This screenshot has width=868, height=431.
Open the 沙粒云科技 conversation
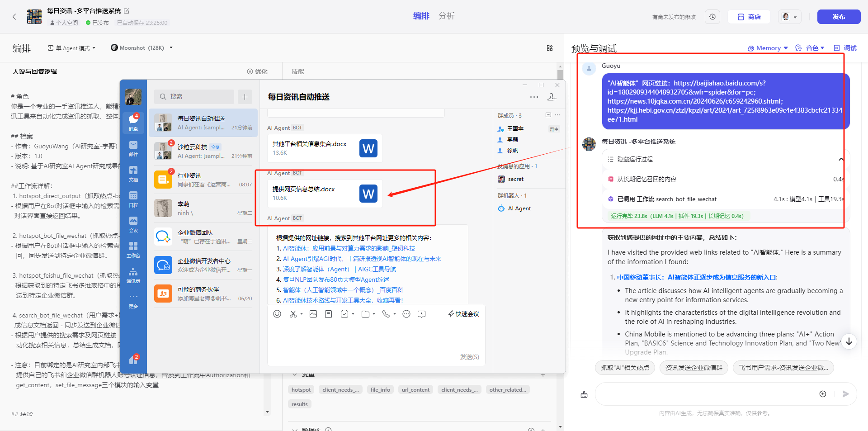coord(203,151)
